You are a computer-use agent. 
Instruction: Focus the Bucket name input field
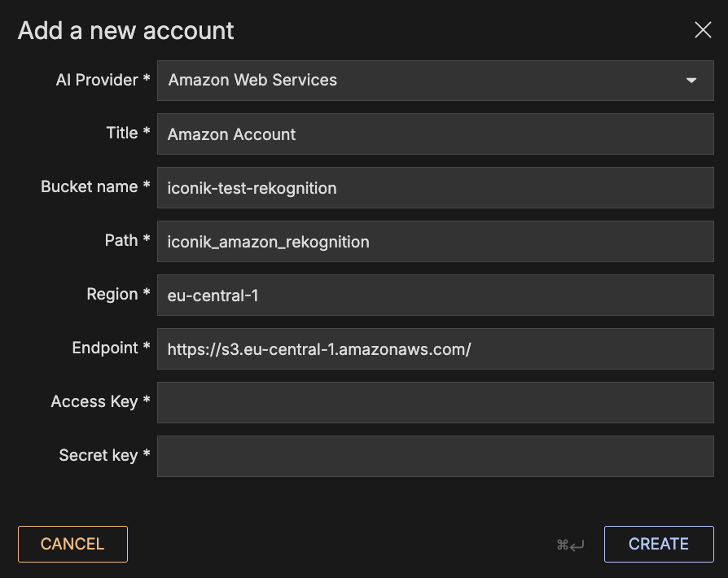435,188
